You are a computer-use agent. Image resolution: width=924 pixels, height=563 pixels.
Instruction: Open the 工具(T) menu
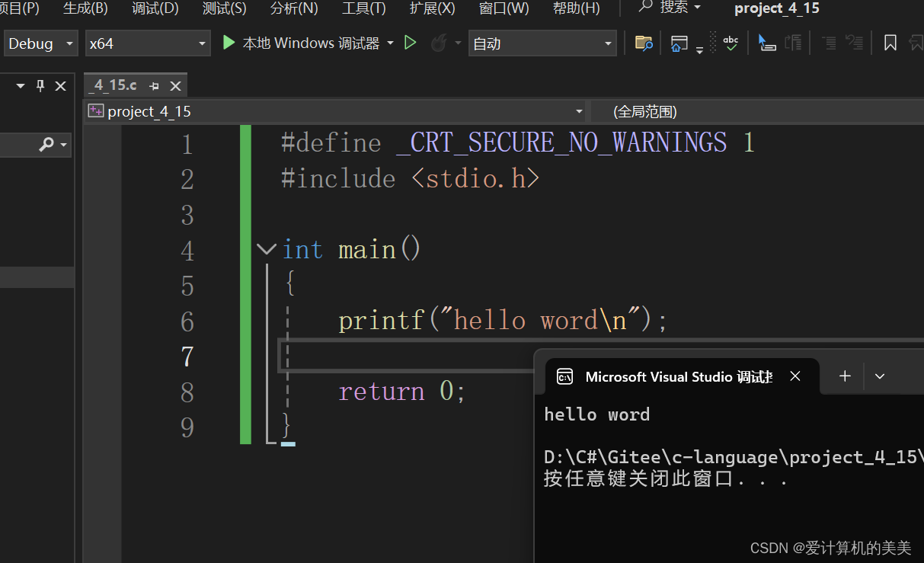pos(364,8)
